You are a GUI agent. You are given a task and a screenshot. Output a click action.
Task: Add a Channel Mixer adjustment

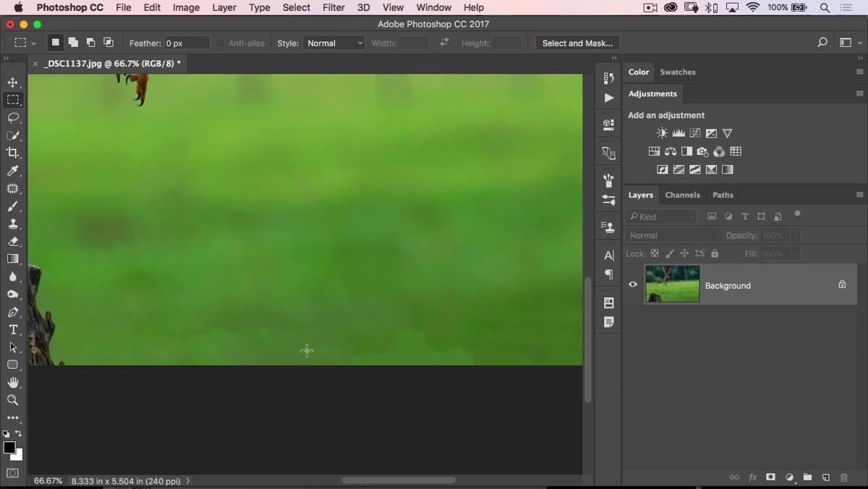pyautogui.click(x=719, y=151)
